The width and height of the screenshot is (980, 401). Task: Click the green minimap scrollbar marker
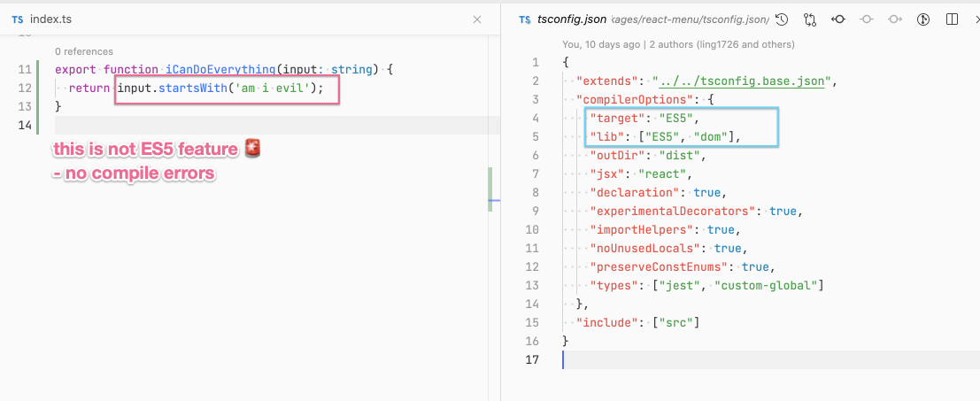(x=490, y=189)
